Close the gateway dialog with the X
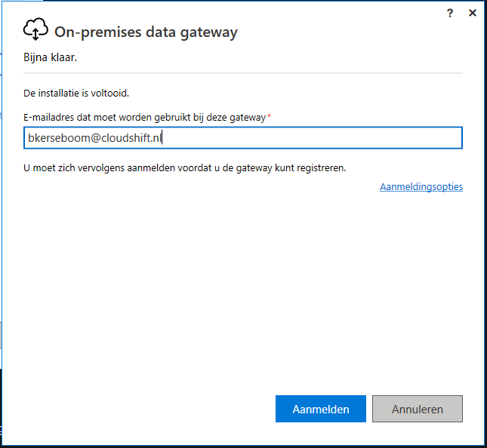Image resolution: width=487 pixels, height=448 pixels. 473,13
